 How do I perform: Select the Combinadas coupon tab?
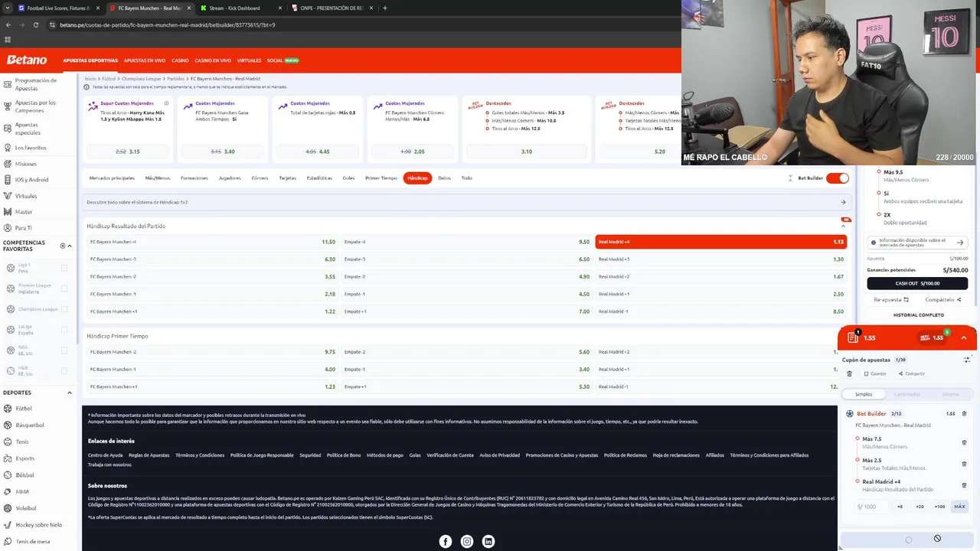pyautogui.click(x=907, y=394)
